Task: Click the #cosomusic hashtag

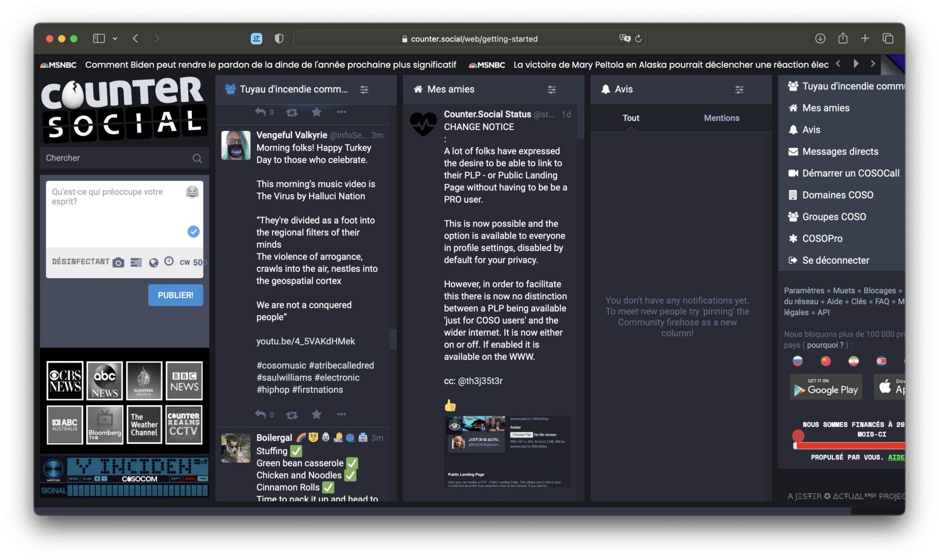Action: click(281, 366)
